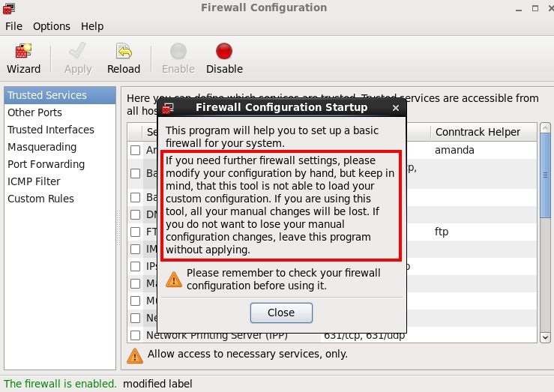This screenshot has width=554, height=392.
Task: Toggle the checkbox in the amanda row
Action: pyautogui.click(x=136, y=151)
